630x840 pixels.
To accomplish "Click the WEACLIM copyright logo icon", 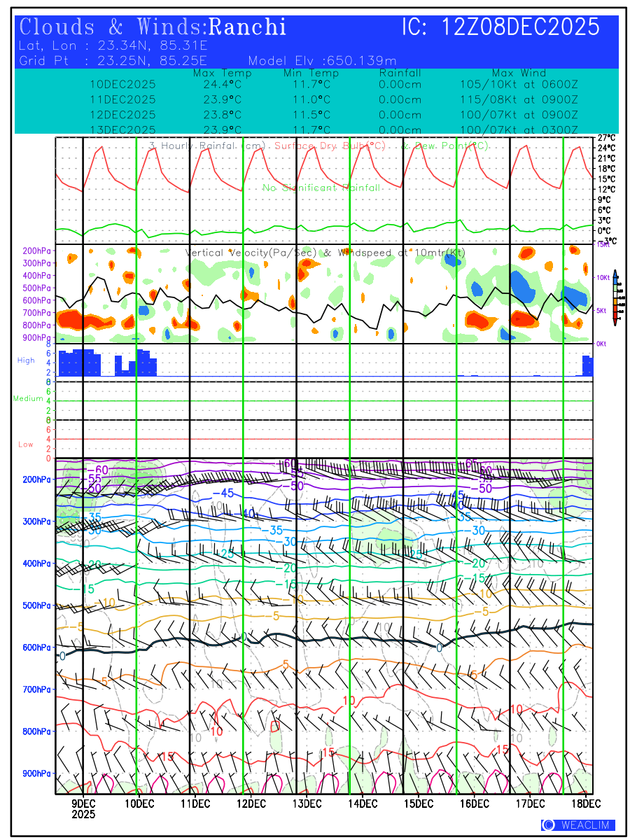I will point(548,825).
